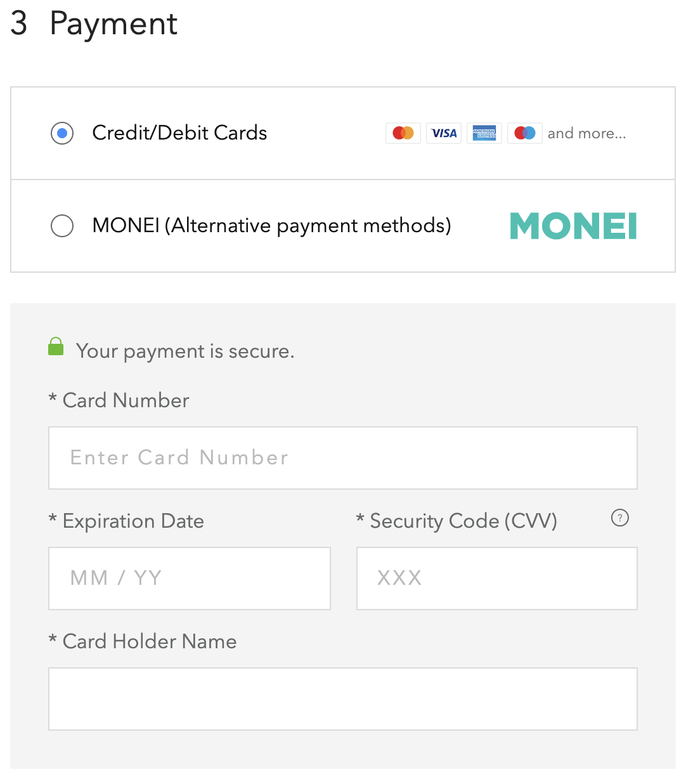Click the MONEI (Alternative payment methods) label
The image size is (686, 784).
point(271,225)
